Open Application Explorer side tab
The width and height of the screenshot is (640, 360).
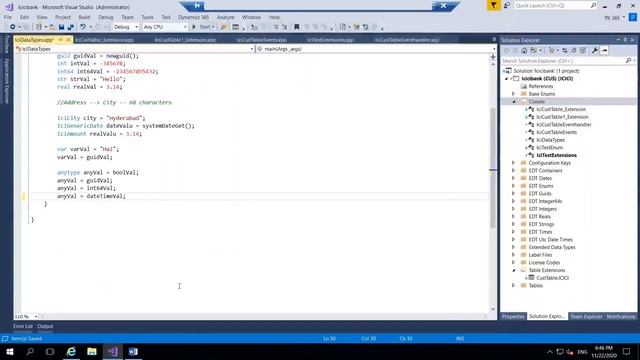(x=7, y=80)
